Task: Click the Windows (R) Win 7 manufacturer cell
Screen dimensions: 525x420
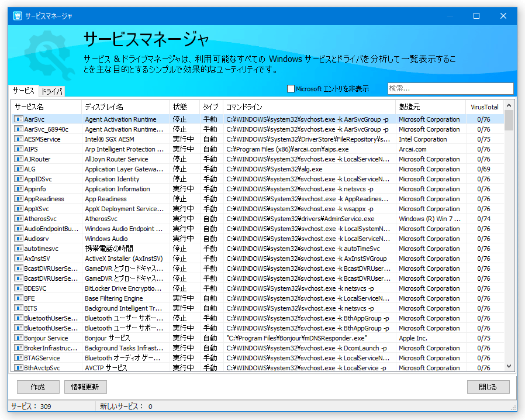Action: coord(430,219)
